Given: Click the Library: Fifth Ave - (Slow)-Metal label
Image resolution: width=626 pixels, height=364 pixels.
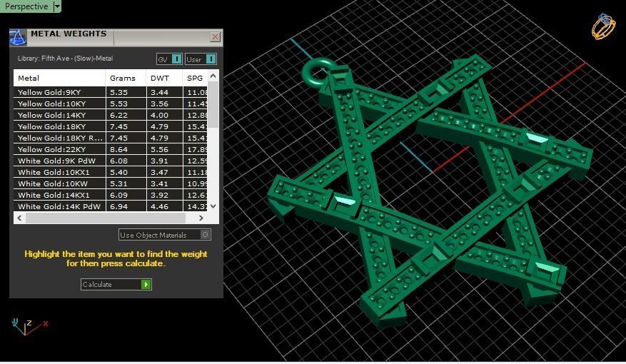Looking at the screenshot, I should tap(65, 59).
